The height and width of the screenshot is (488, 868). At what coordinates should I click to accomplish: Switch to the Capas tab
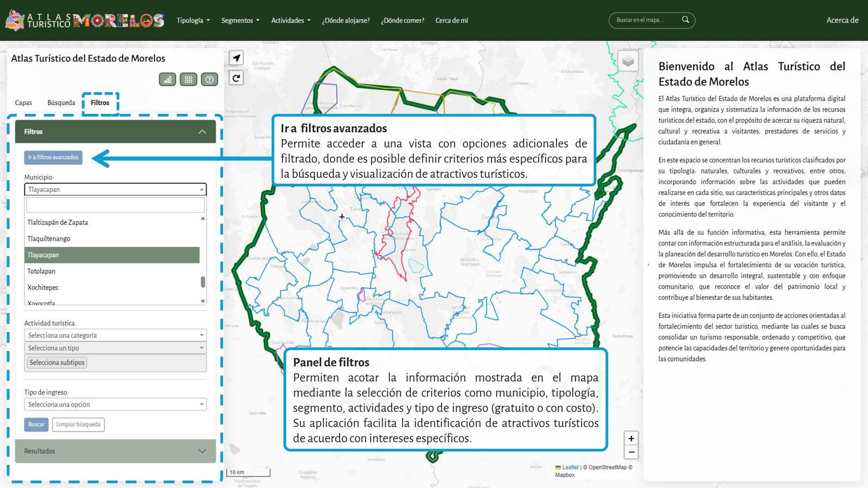pyautogui.click(x=23, y=103)
